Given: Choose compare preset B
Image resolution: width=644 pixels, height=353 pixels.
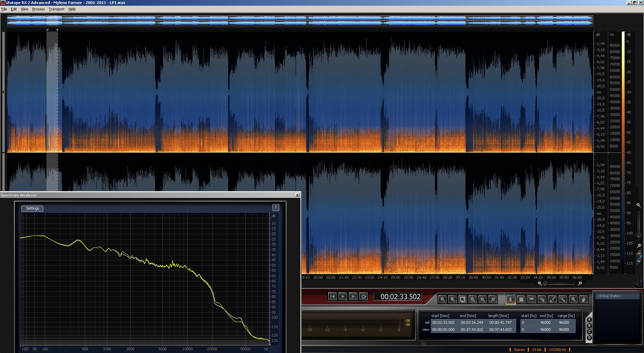Looking at the screenshot, I should [589, 326].
